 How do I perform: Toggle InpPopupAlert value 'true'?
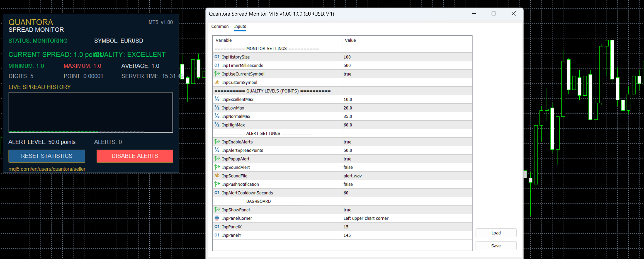tap(407, 159)
